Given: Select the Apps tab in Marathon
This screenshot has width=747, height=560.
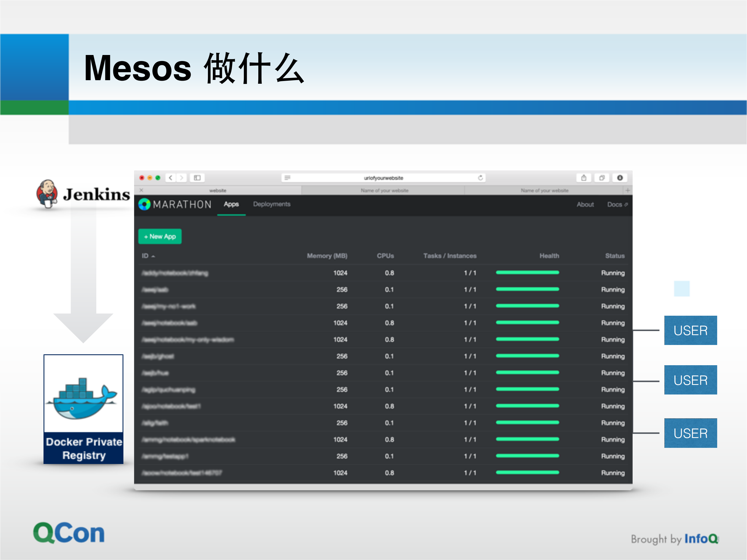Looking at the screenshot, I should click(x=231, y=204).
